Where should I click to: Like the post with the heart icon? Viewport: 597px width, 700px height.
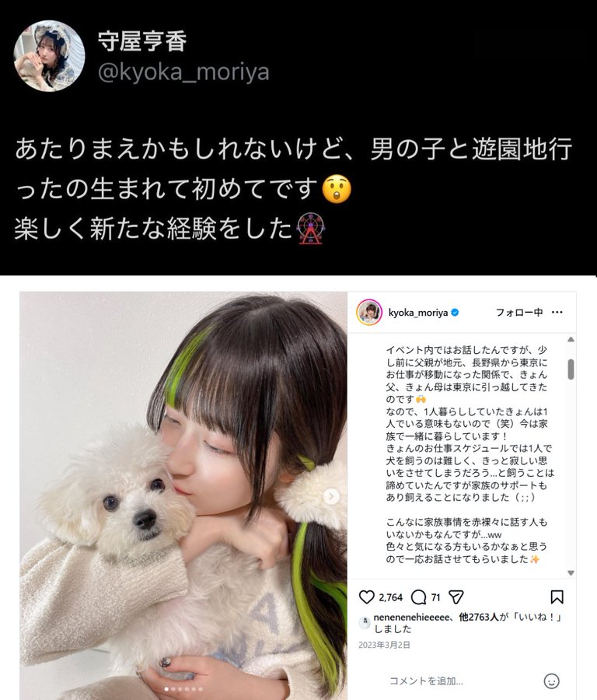coord(366,597)
